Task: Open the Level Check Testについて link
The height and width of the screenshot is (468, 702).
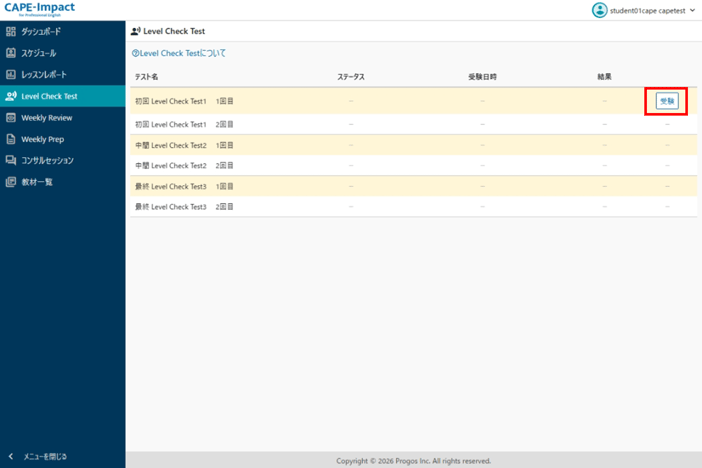Action: 180,53
